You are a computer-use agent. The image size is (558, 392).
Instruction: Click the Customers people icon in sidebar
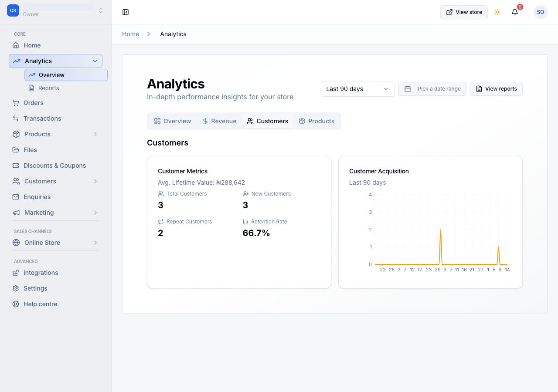16,181
